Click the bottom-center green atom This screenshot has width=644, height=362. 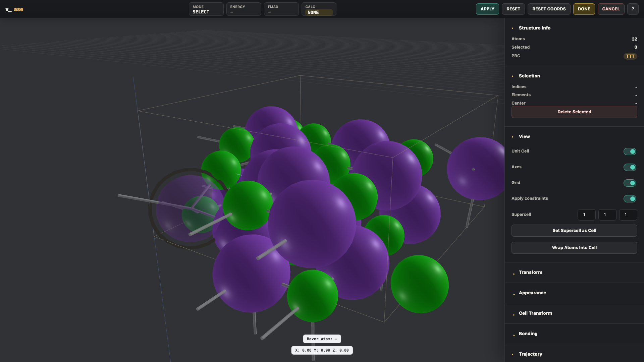tap(312, 296)
